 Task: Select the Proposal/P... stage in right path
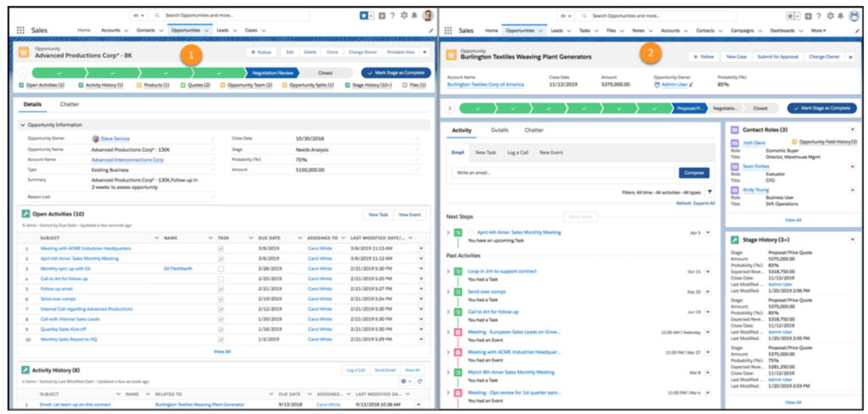tap(689, 109)
